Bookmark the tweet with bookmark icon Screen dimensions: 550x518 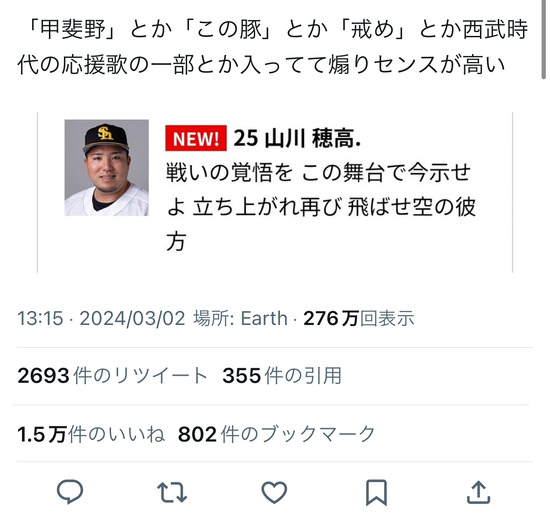point(376,493)
